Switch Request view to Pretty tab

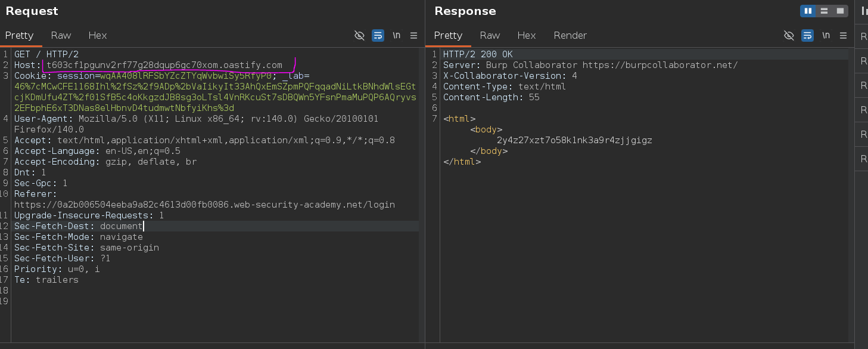point(20,36)
